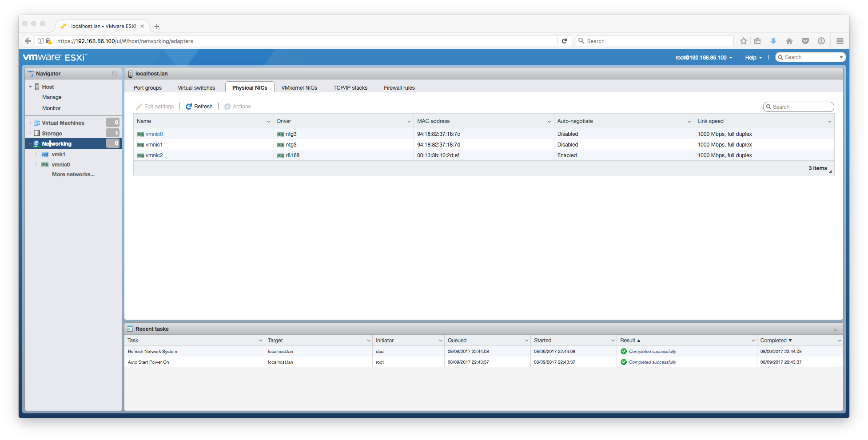868x440 pixels.
Task: Select the Physical NICs tab
Action: (x=250, y=88)
